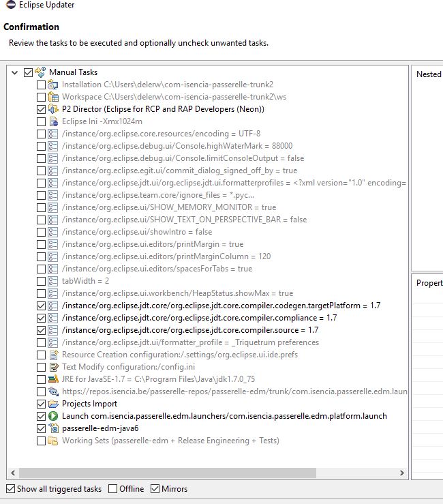Uncheck the Projects Import checkbox
This screenshot has width=443, height=504.
[41, 404]
